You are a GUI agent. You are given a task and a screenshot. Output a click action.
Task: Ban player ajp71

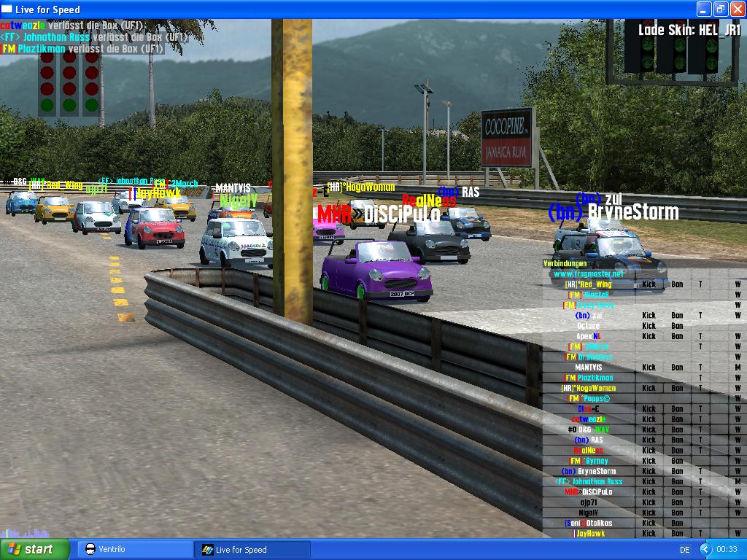677,502
